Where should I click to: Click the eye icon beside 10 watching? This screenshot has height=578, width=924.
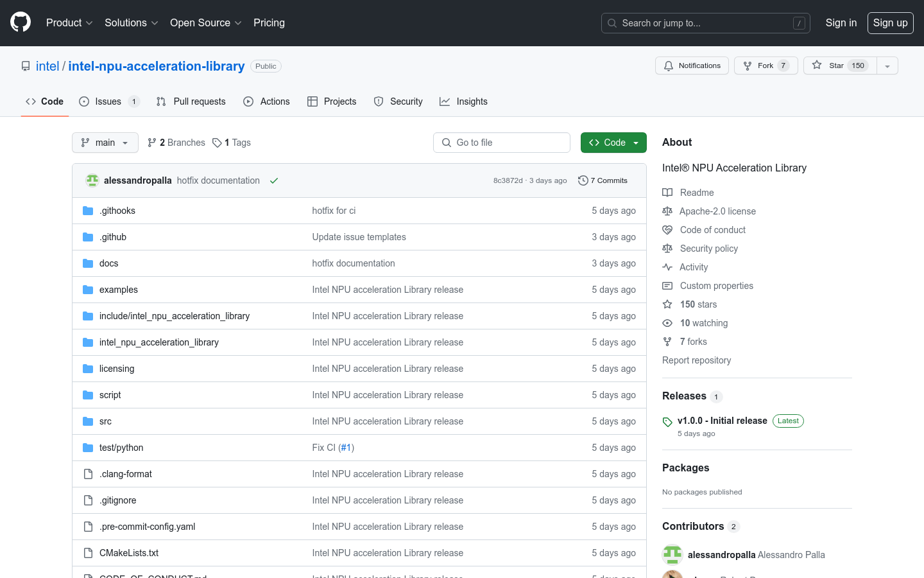667,323
